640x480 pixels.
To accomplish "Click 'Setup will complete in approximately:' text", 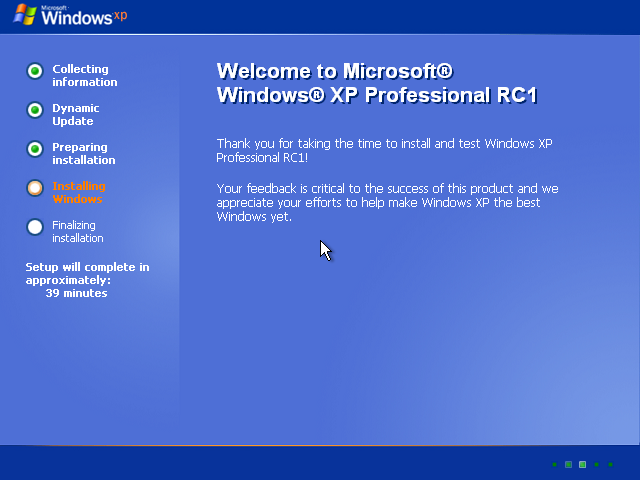I will click(x=87, y=273).
